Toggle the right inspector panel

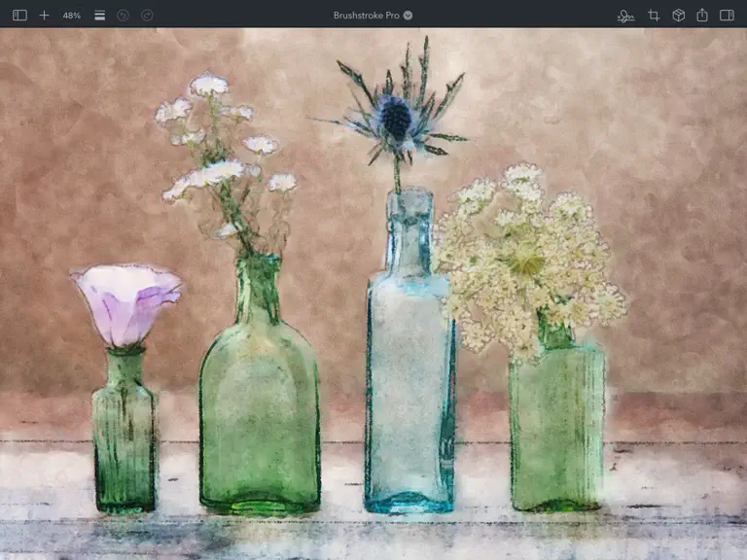point(727,16)
